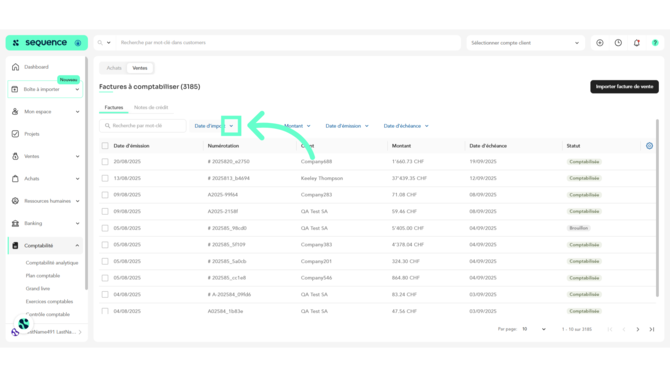Open the clock history icon
Image resolution: width=670 pixels, height=377 pixels.
(x=618, y=43)
